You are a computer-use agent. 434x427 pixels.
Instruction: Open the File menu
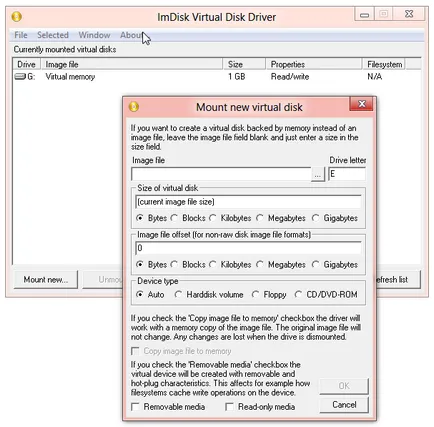pos(21,35)
